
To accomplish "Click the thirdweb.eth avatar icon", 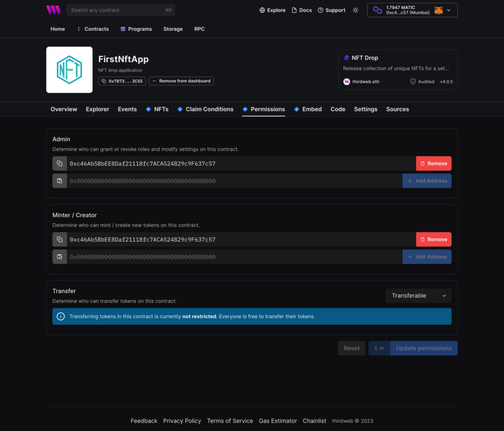I will pyautogui.click(x=346, y=82).
